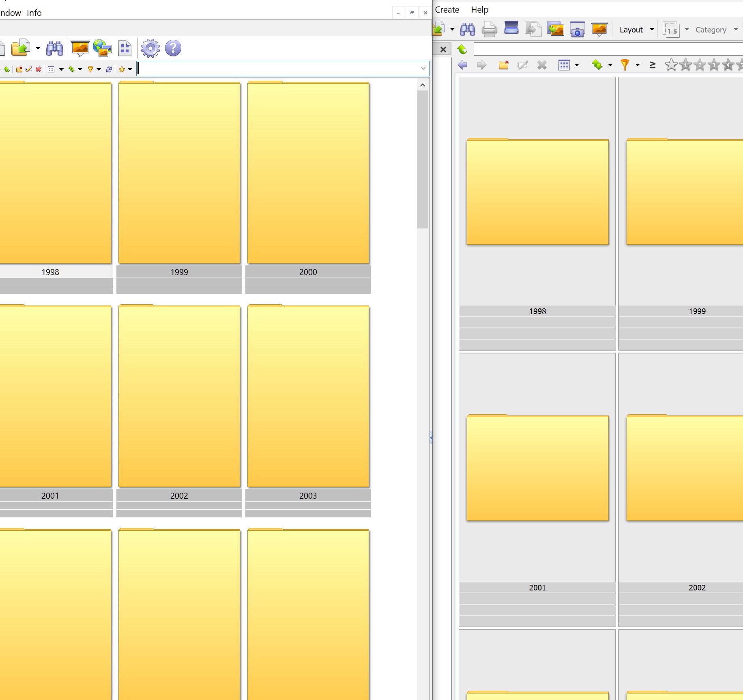Click the web page globe icon

pos(102,48)
